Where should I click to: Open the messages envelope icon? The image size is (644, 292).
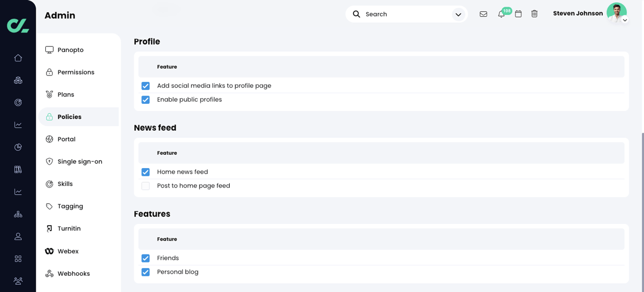coord(484,14)
